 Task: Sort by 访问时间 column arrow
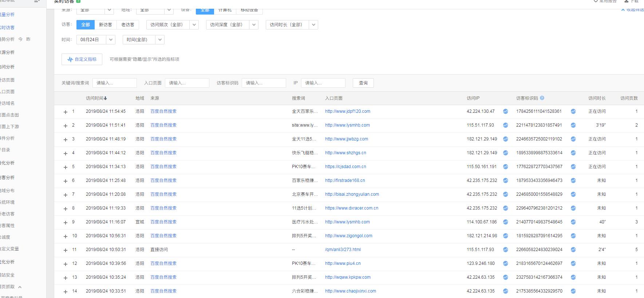pos(105,98)
